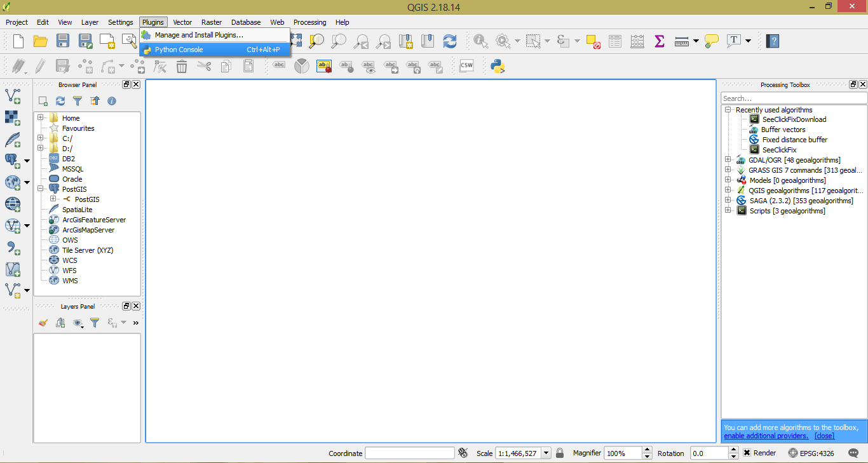
Task: Toggle layer visibility eye in Layers Panel
Action: (78, 323)
